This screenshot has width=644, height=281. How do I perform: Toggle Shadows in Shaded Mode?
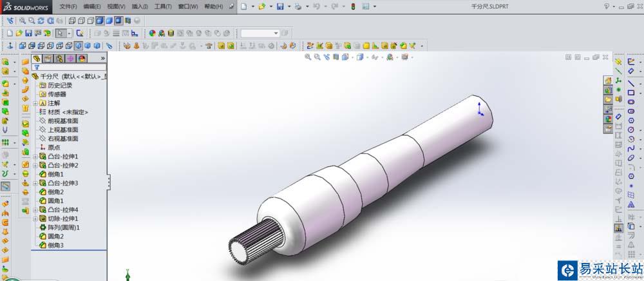[118, 21]
